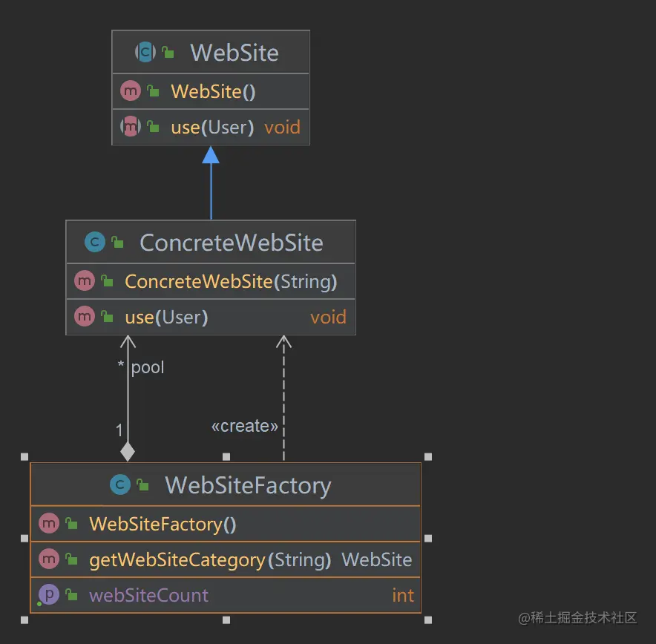This screenshot has height=644, width=656.
Task: Select the method icon for use(User) in WebSite
Action: (131, 127)
